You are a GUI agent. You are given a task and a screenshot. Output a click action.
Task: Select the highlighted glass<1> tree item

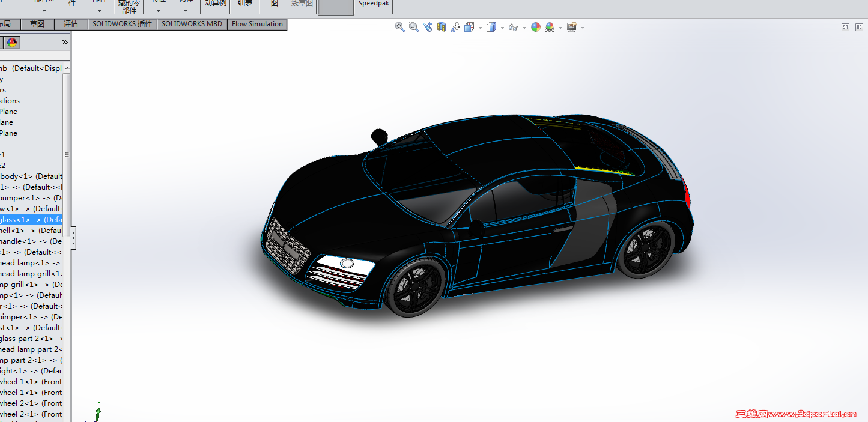click(31, 220)
